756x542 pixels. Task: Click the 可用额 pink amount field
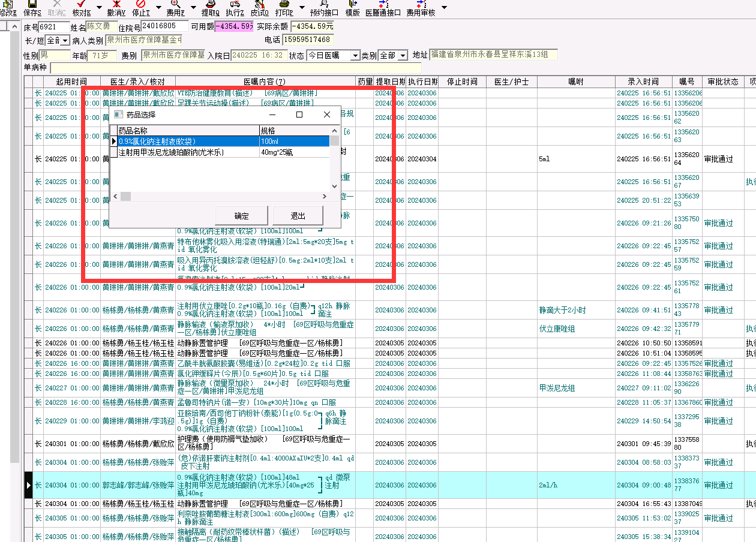point(234,26)
